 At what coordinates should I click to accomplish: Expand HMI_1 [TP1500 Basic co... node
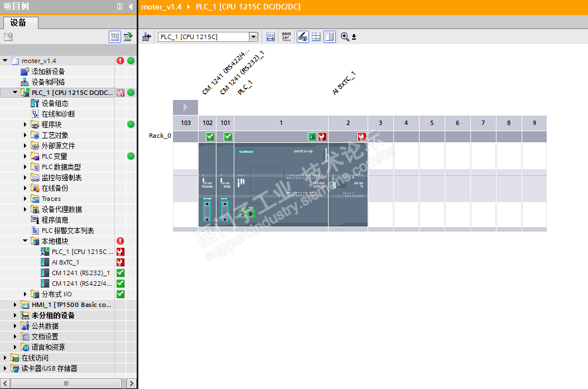[x=15, y=305]
